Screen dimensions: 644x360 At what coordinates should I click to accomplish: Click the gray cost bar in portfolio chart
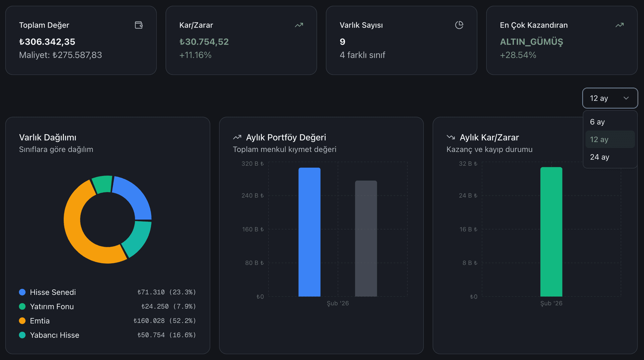click(366, 238)
